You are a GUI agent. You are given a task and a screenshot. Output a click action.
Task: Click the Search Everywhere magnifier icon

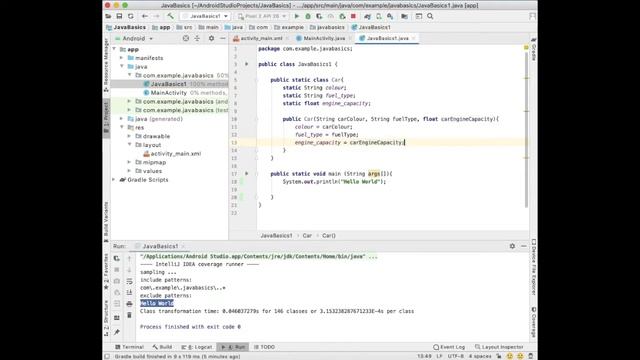(430, 16)
